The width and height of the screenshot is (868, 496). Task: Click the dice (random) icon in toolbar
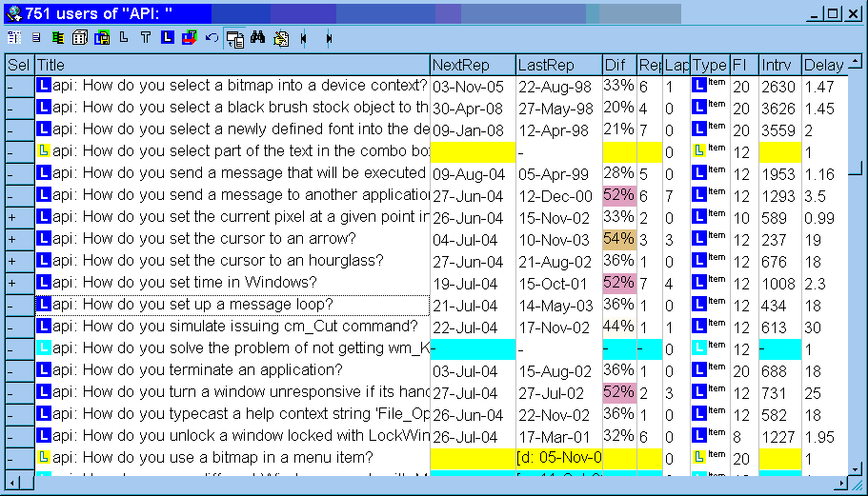(80, 38)
